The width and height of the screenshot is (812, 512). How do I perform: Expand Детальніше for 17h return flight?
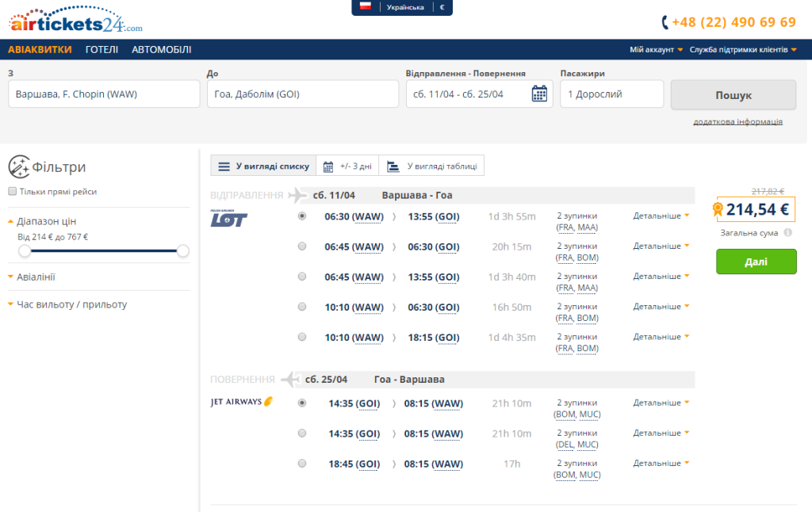click(661, 463)
